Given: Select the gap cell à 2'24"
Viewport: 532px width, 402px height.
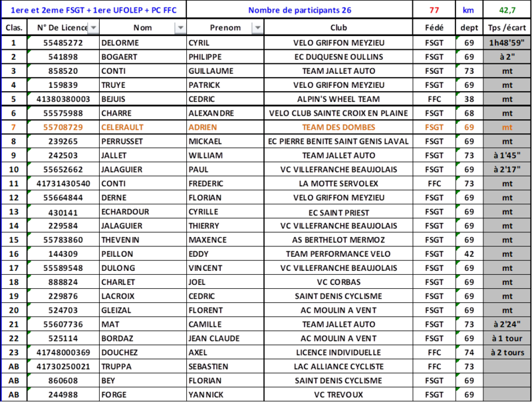Looking at the screenshot, I should tap(507, 325).
